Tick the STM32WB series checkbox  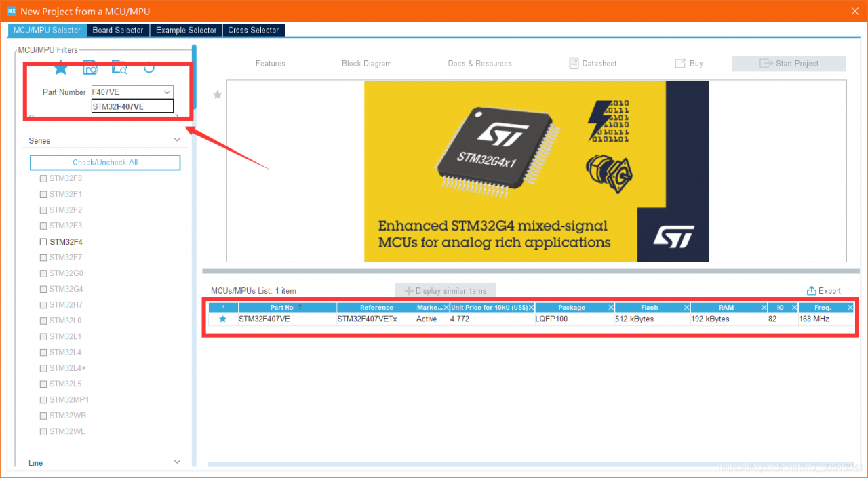point(43,416)
